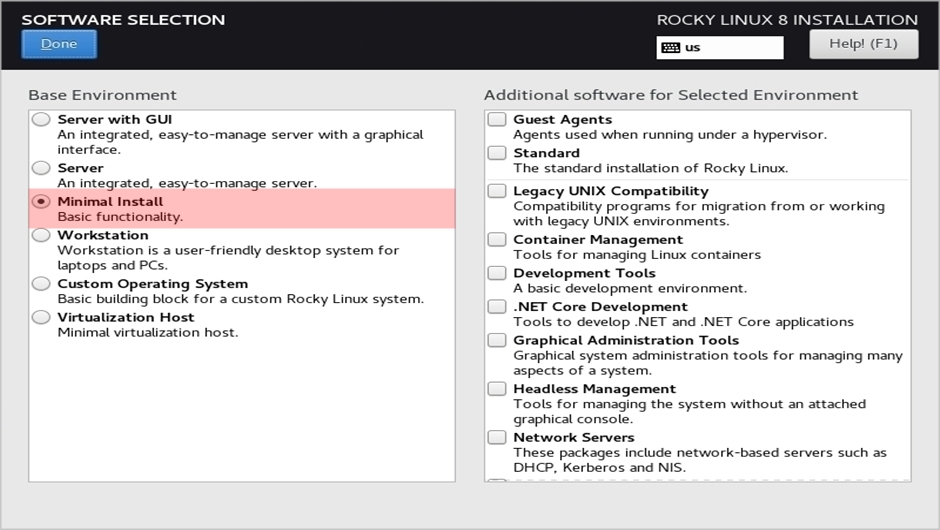940x530 pixels.
Task: Check the Network Servers checkbox
Action: (496, 438)
